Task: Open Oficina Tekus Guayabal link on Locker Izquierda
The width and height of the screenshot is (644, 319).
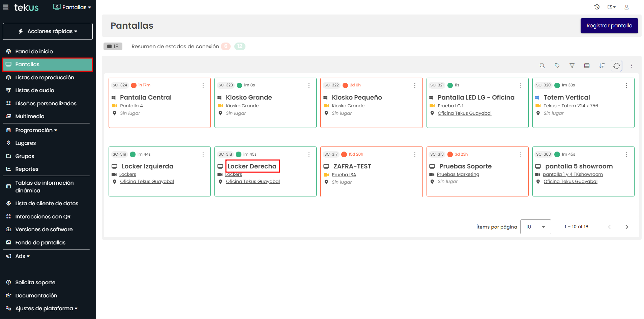Action: [147, 182]
